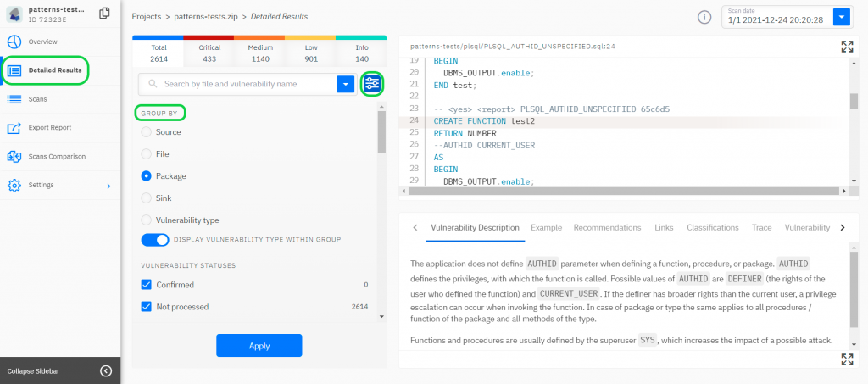Click the Collapse Sidebar arrow icon
This screenshot has height=384, width=868.
coord(106,370)
